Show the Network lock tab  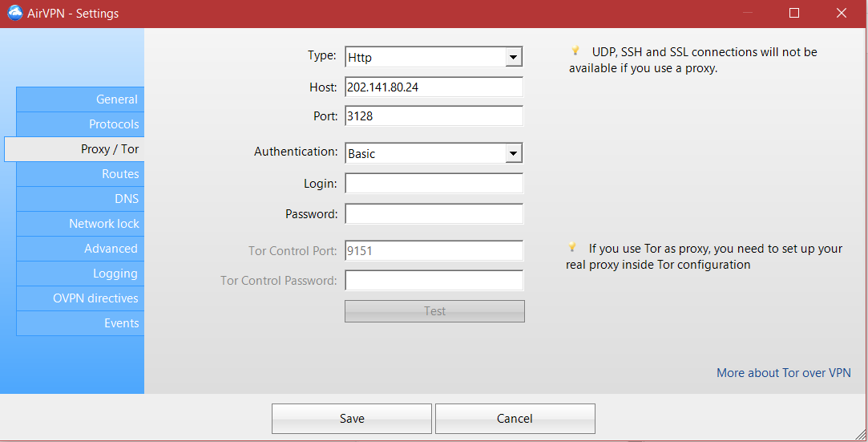pyautogui.click(x=80, y=224)
